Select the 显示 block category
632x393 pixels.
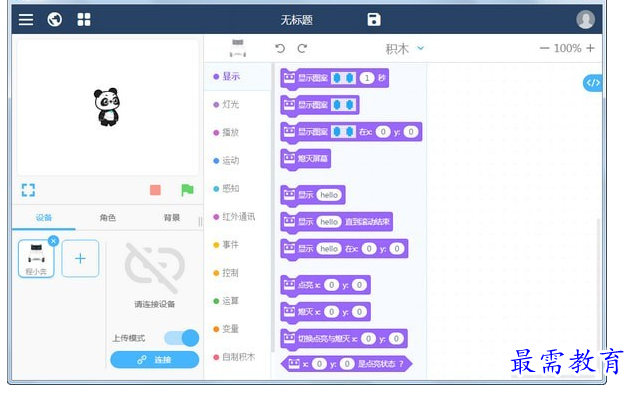coord(238,76)
